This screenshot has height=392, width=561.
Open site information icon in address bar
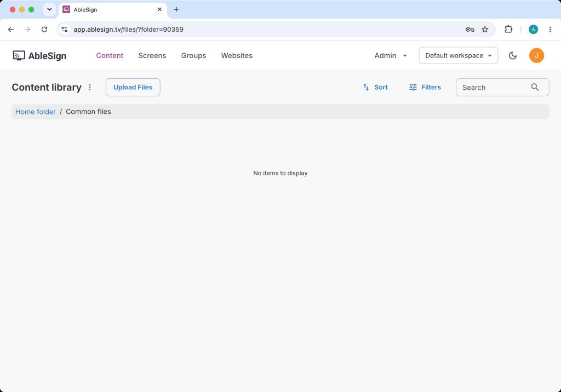coord(65,30)
